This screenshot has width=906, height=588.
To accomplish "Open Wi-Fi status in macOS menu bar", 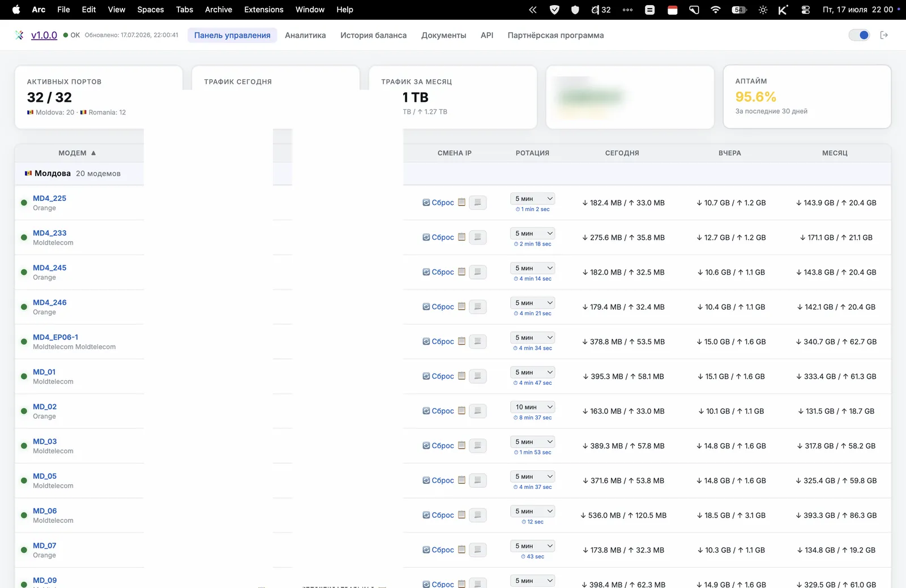I will 716,10.
